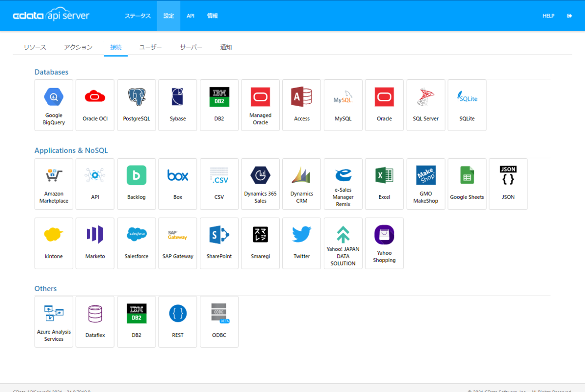Select the Google Sheets tile
This screenshot has width=585, height=392.
pyautogui.click(x=467, y=184)
